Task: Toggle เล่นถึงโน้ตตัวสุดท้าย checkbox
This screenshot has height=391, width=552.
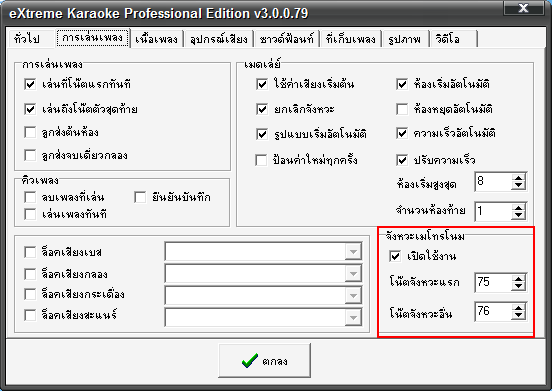Action: click(30, 109)
